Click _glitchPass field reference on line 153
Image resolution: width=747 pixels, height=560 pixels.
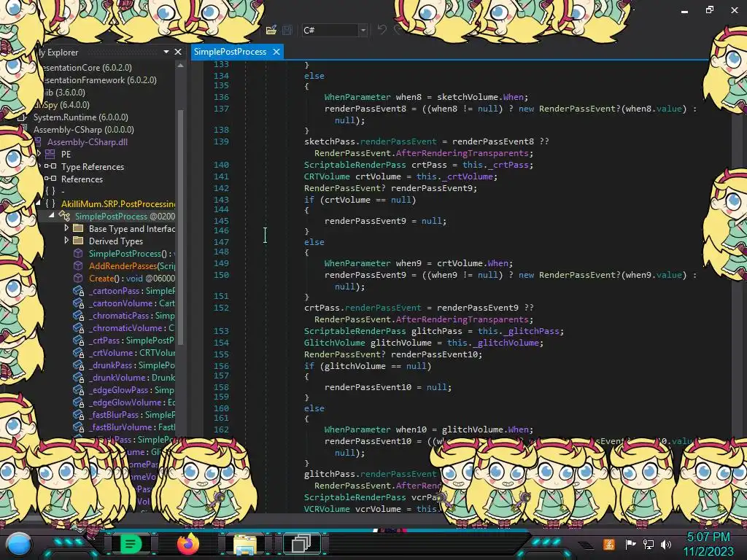click(x=531, y=331)
